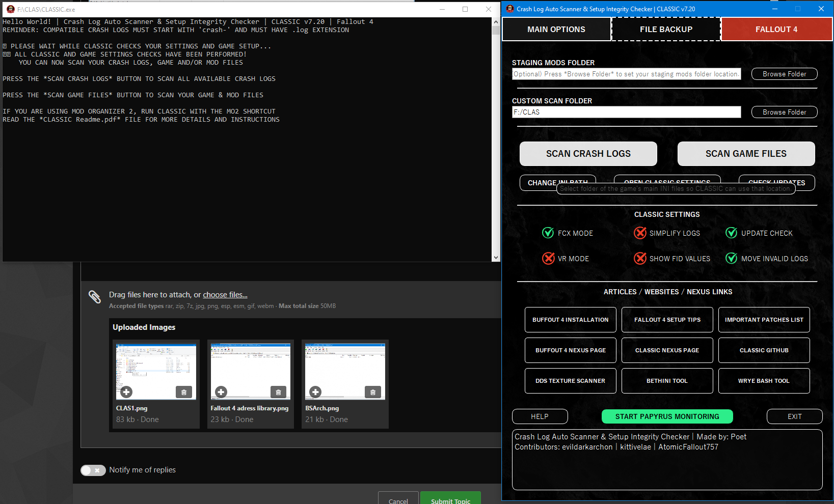The height and width of the screenshot is (504, 834).
Task: Insert Fallout 4 adress library.png using plus icon
Action: tap(221, 392)
